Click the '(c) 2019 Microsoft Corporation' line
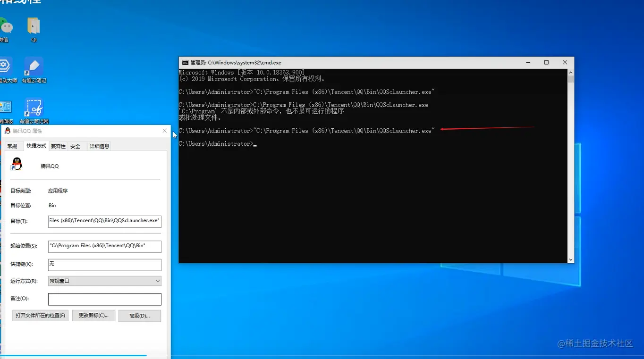The width and height of the screenshot is (644, 359). click(x=252, y=79)
